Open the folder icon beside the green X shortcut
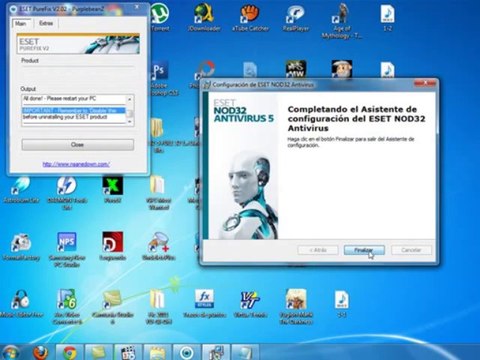480x360 pixels. click(x=158, y=193)
